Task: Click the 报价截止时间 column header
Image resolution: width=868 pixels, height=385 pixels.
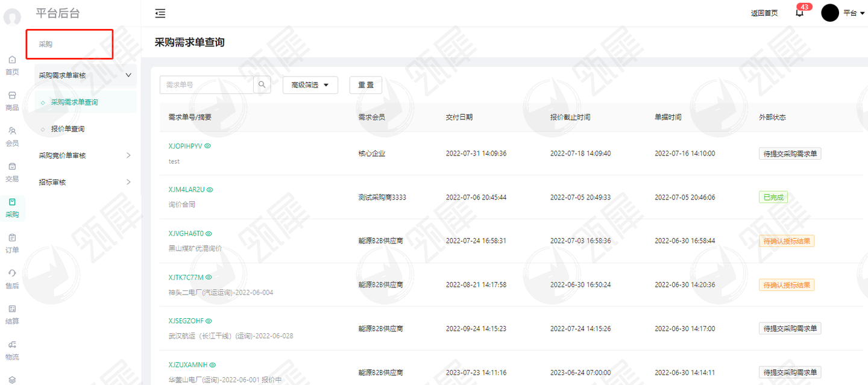Action: [x=570, y=117]
